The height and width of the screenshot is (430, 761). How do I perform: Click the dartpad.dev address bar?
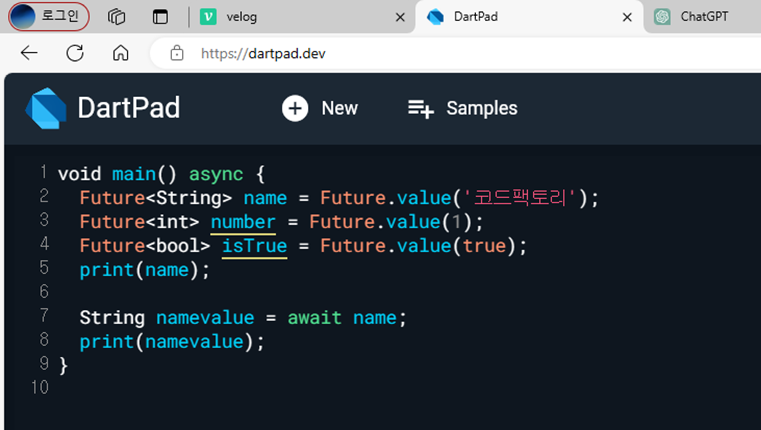(456, 53)
